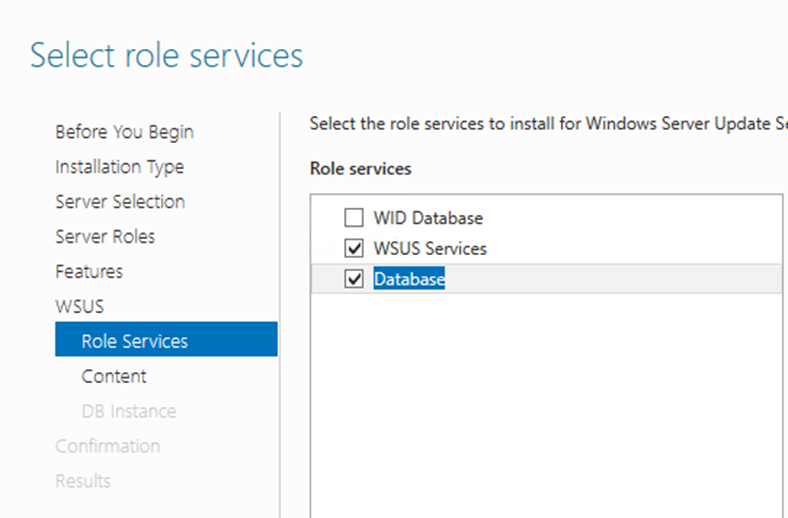Select the Role Services step
This screenshot has width=788, height=518.
[x=166, y=339]
